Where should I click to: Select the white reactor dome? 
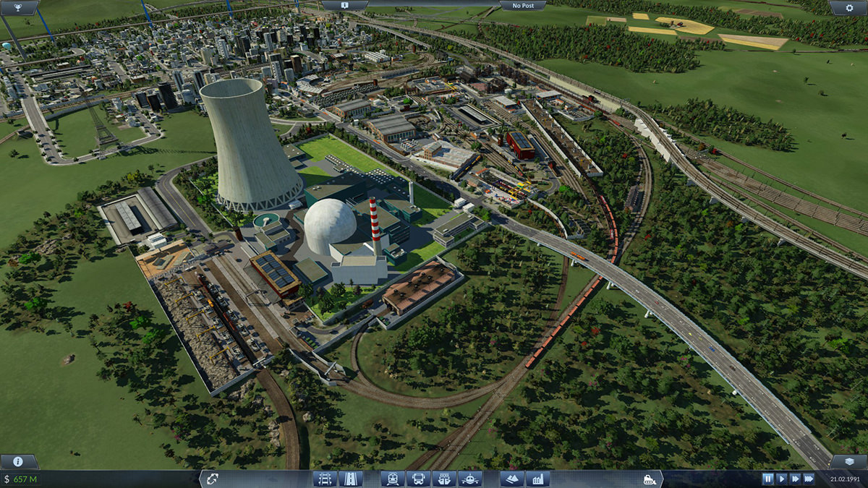(x=330, y=226)
